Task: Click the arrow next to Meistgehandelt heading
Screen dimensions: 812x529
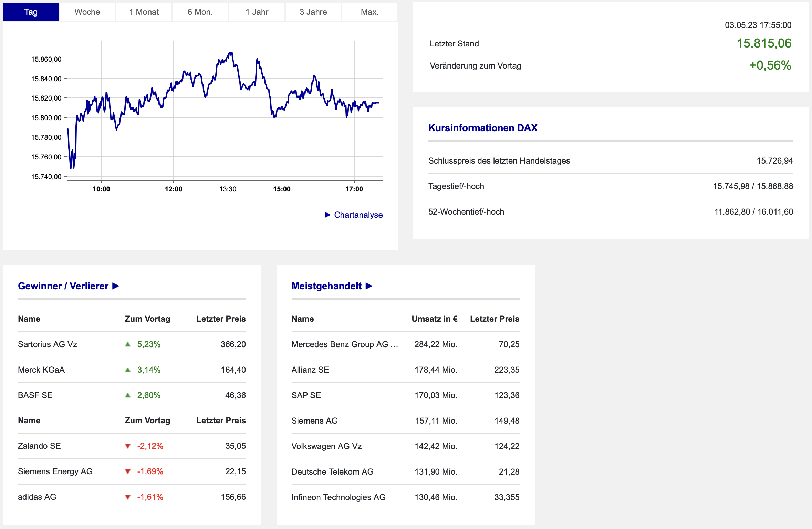Action: tap(369, 286)
